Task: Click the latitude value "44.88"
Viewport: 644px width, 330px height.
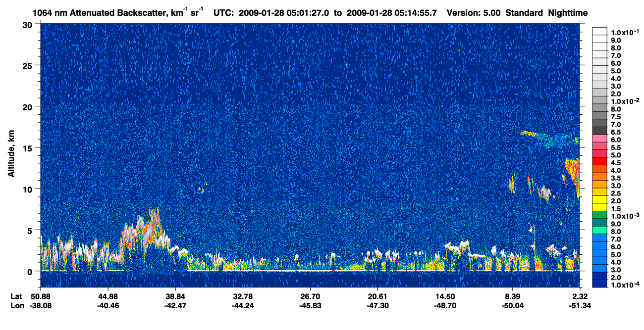Action: (108, 296)
